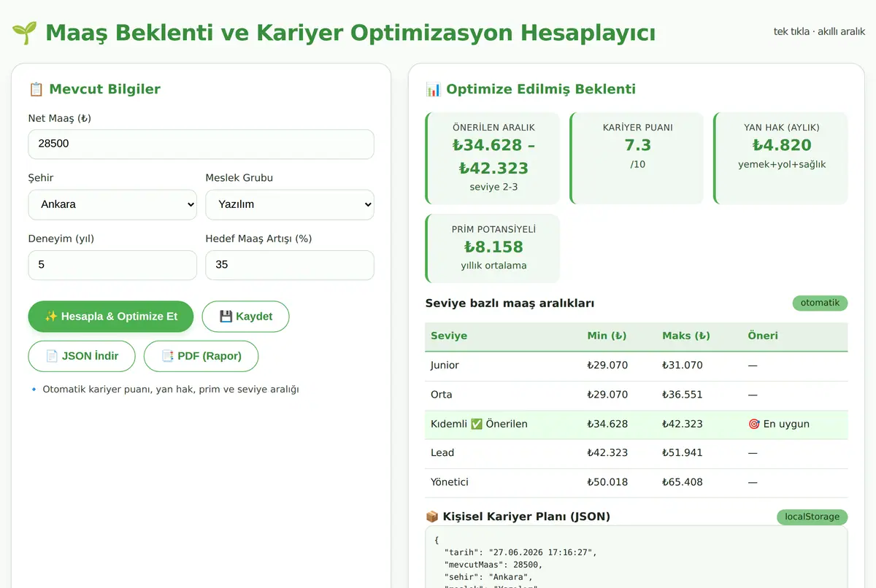Click the "mevcutMaas": 28500 JSON line
The image size is (876, 588).
coord(493,565)
